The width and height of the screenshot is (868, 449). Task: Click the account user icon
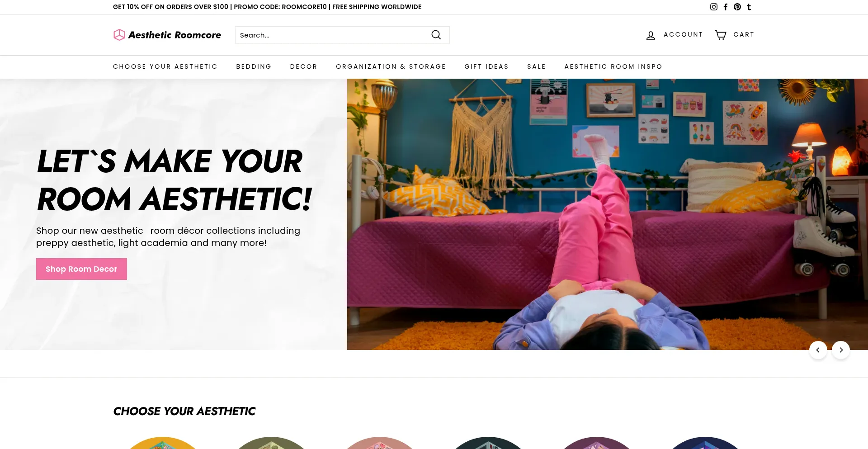tap(651, 35)
